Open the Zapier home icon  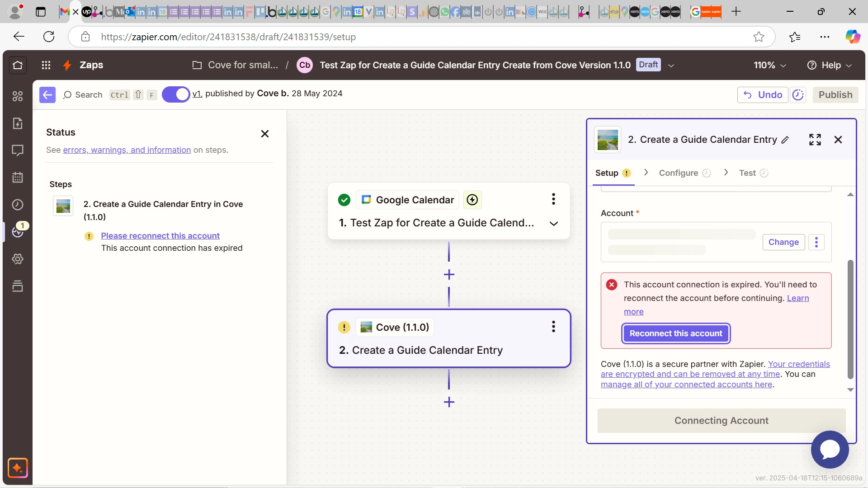tap(18, 65)
